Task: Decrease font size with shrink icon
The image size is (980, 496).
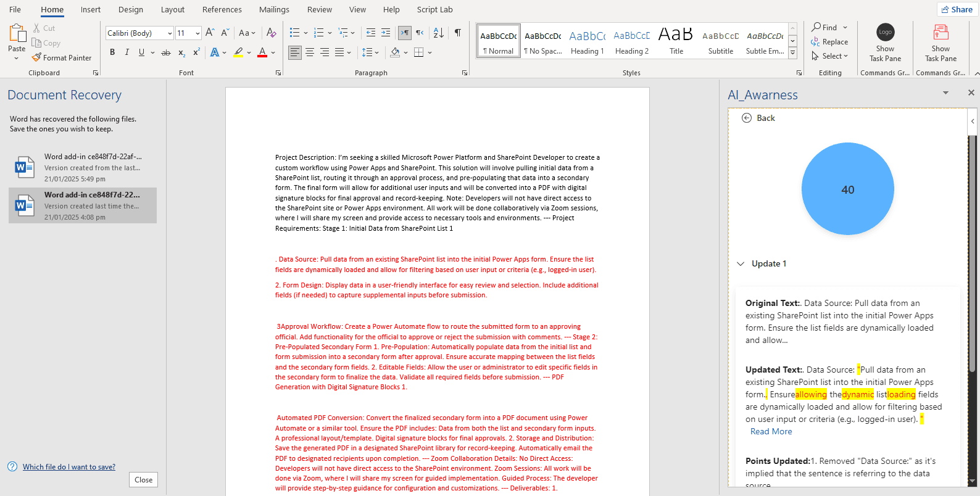Action: pyautogui.click(x=225, y=33)
